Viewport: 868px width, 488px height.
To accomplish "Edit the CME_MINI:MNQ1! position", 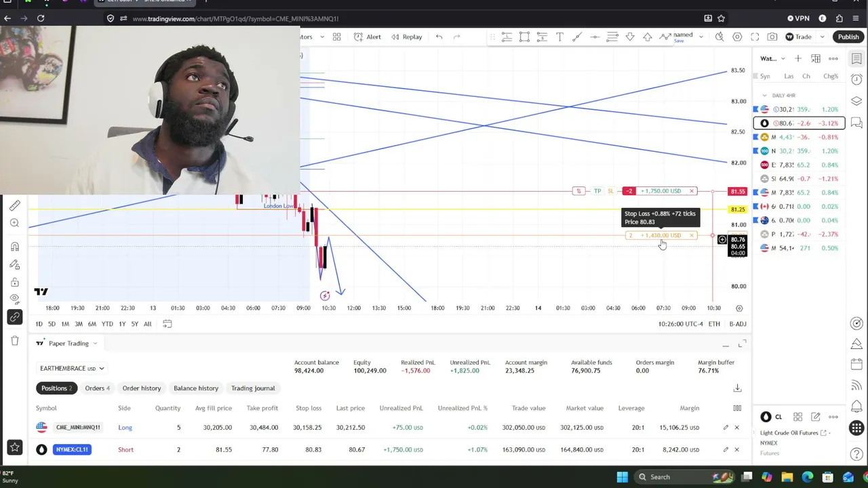I will pyautogui.click(x=726, y=428).
